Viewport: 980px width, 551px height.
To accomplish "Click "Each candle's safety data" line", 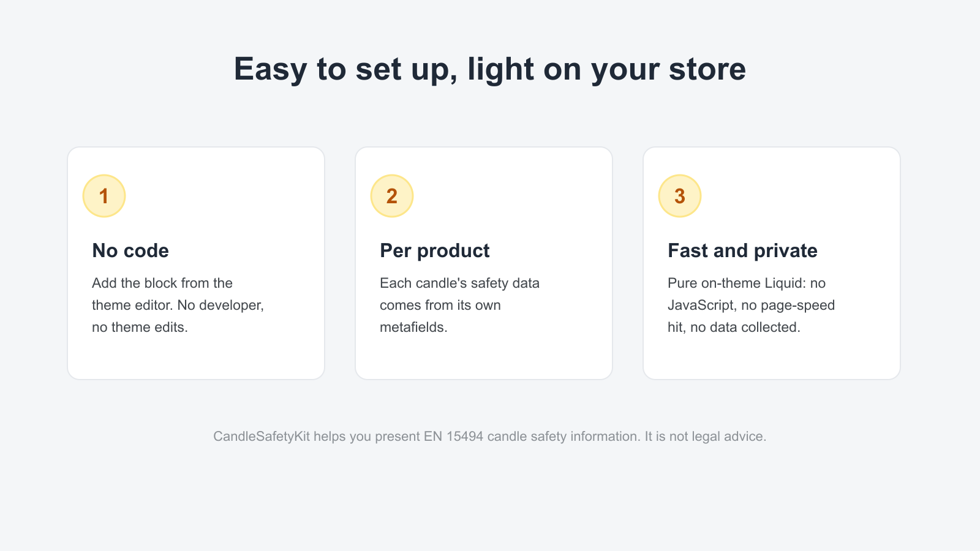I will pos(459,283).
